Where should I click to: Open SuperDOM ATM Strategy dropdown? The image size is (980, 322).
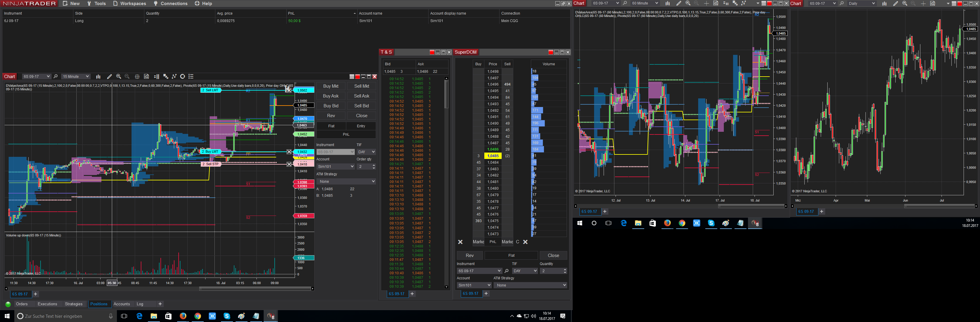[x=531, y=285]
